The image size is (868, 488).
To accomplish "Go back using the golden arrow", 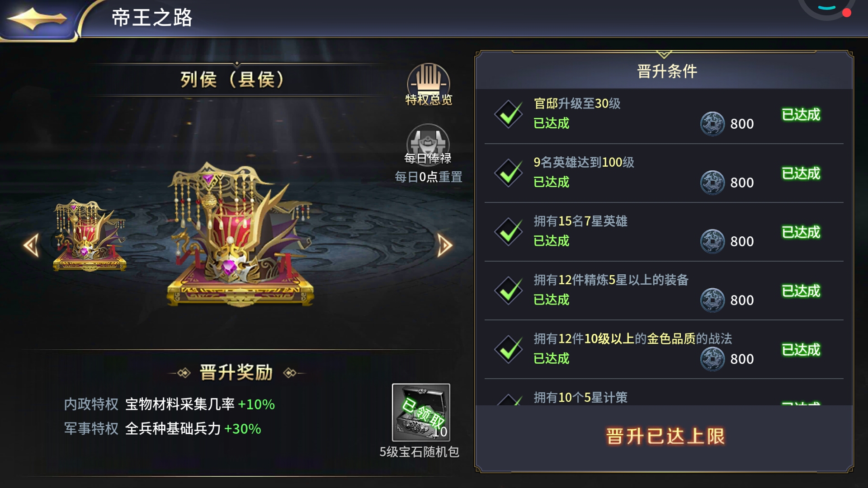I will pyautogui.click(x=37, y=19).
